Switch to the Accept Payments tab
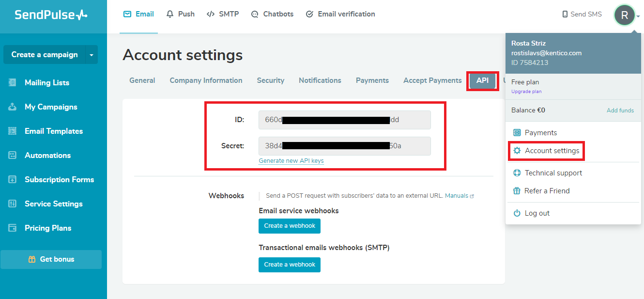This screenshot has width=644, height=299. 432,80
